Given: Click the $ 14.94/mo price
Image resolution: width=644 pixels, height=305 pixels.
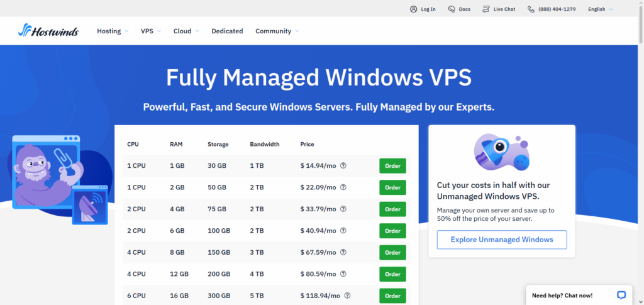Looking at the screenshot, I should click(x=318, y=165).
